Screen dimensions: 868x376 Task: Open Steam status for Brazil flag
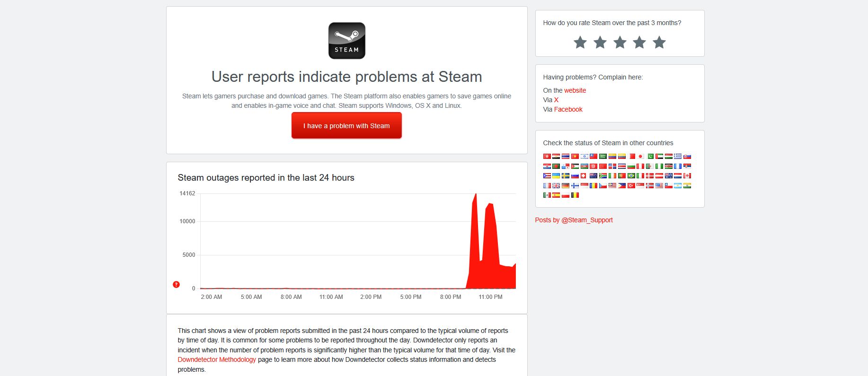pos(631,175)
